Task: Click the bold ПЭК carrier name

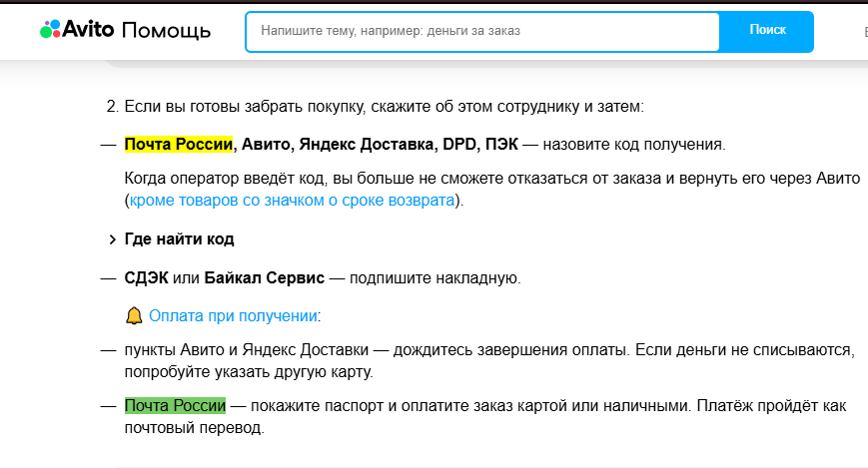Action: point(501,145)
